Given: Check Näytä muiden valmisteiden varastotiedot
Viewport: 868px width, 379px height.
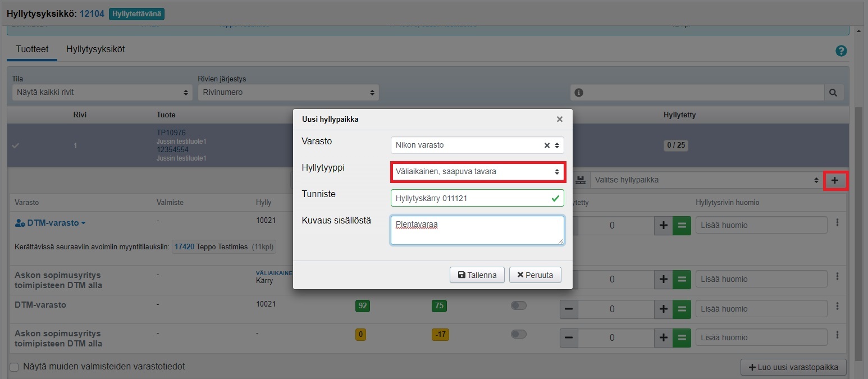Looking at the screenshot, I should pos(14,367).
